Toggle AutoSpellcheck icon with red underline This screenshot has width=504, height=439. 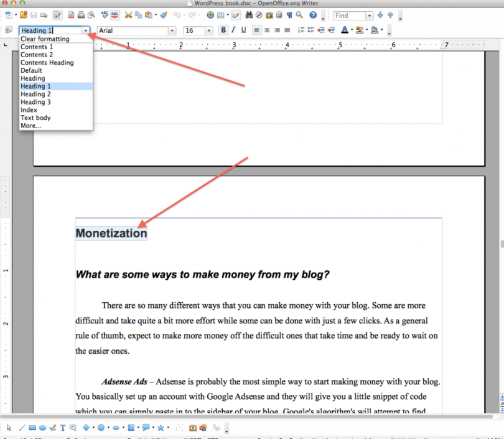(114, 15)
